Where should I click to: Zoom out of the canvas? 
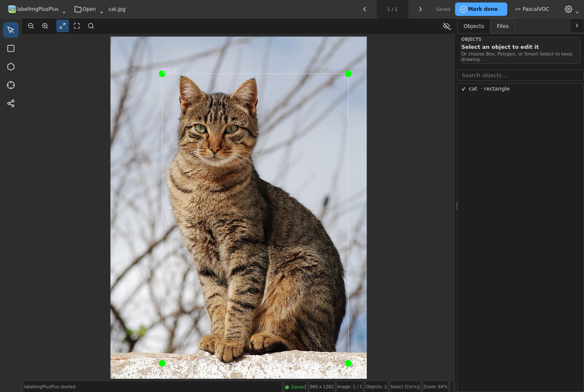(x=31, y=26)
